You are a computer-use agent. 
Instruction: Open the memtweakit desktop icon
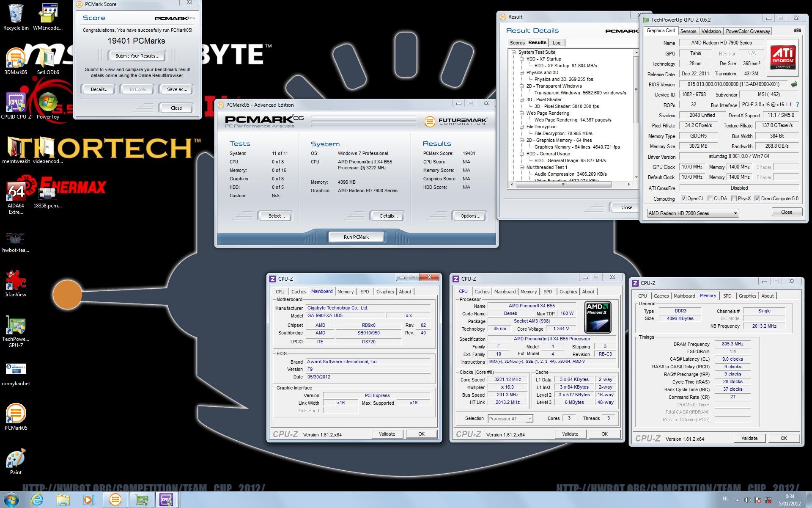[16, 150]
